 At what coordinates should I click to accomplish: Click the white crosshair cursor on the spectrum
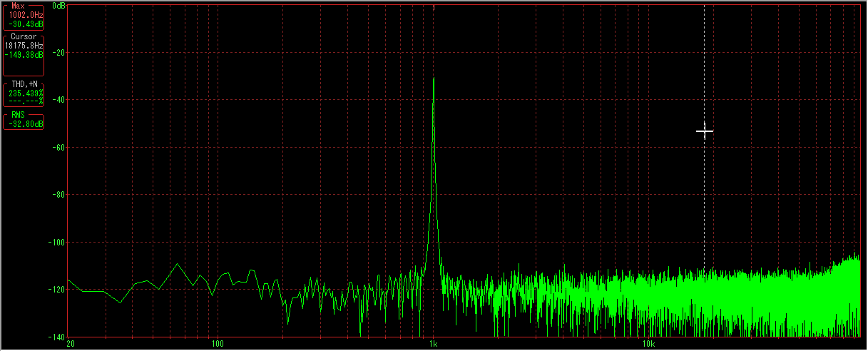tap(705, 131)
